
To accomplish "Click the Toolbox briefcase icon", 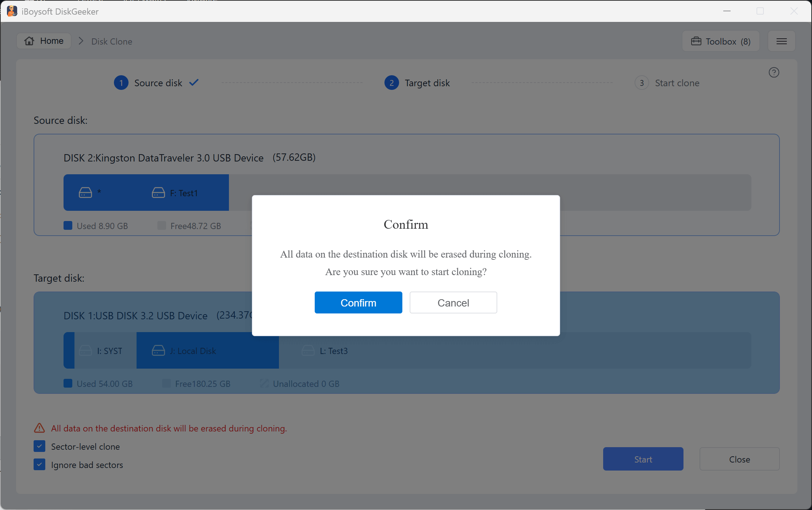I will click(696, 41).
